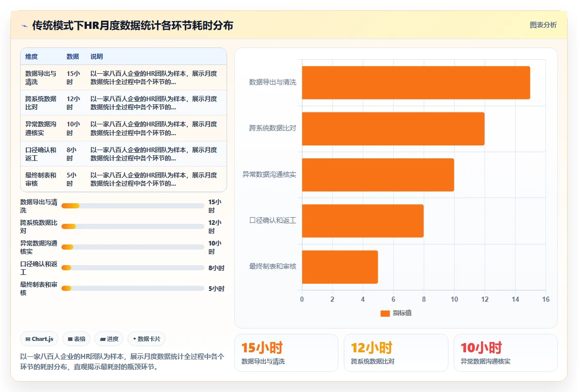Click table dimension cell 跨系统数据比对
This screenshot has height=392, width=578.
point(41,103)
